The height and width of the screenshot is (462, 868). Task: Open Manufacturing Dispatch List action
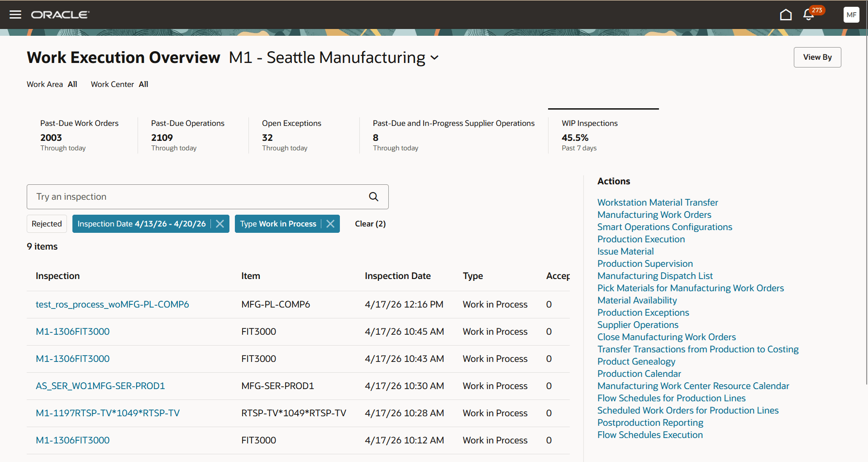pos(655,276)
